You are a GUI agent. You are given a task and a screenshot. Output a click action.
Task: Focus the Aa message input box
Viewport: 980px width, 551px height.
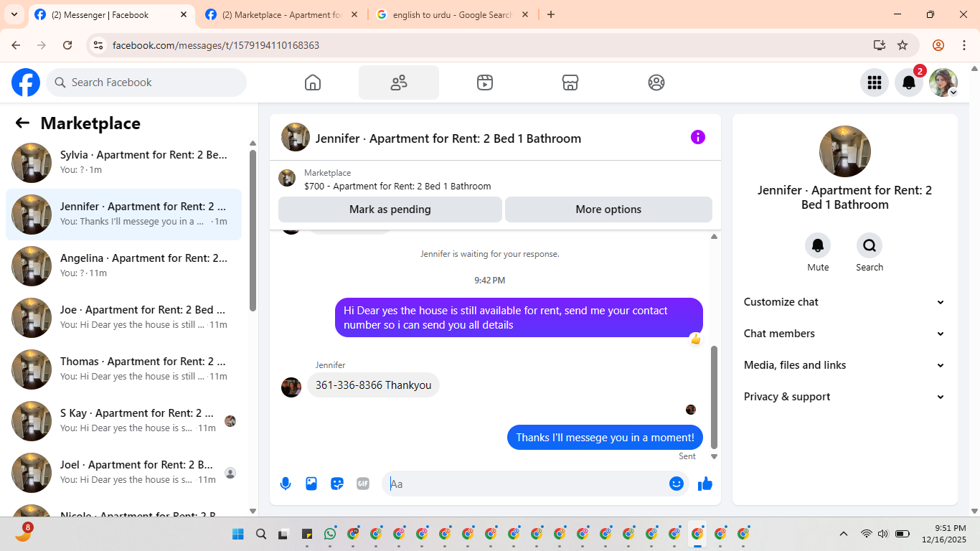point(527,484)
